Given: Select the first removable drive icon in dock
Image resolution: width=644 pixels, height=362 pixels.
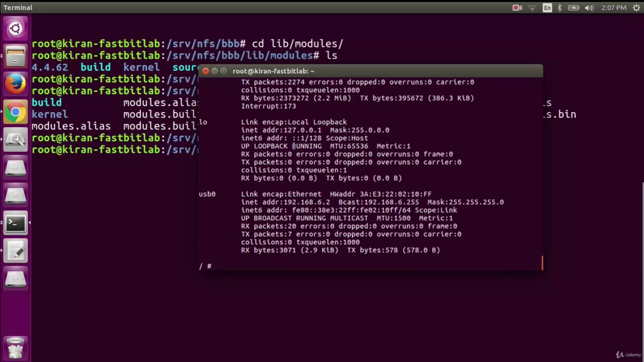Looking at the screenshot, I should tap(15, 168).
